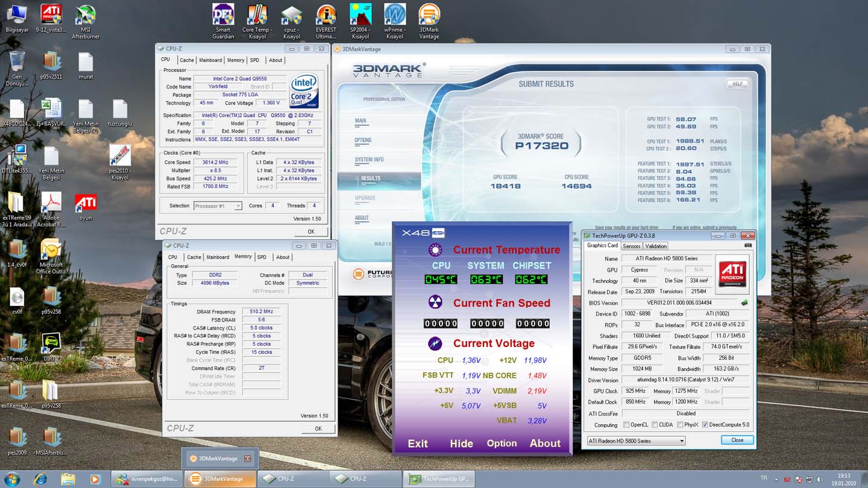This screenshot has height=488, width=868.
Task: Click the voltage lightning icon in X48 monitor
Action: [x=435, y=343]
